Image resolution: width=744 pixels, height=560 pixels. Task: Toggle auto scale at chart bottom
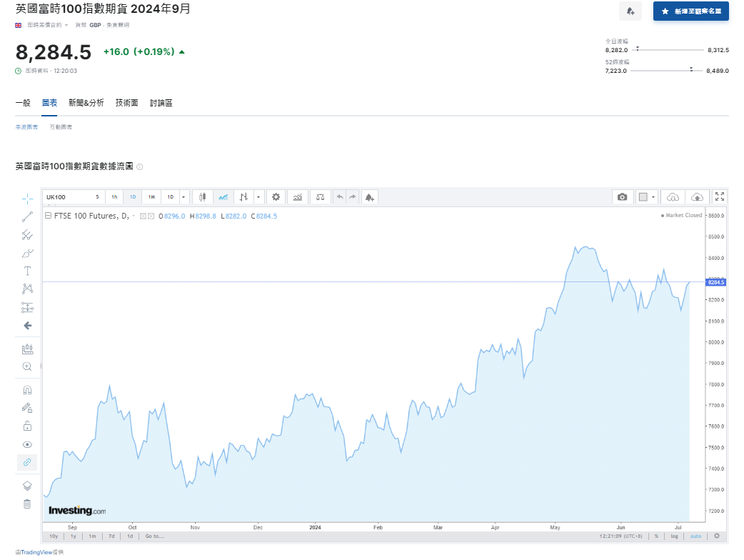pos(695,536)
